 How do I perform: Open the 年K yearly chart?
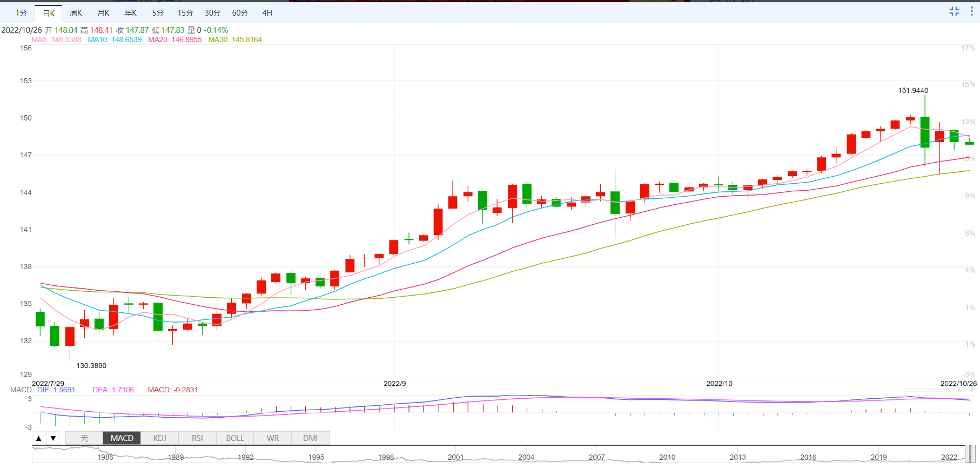click(x=131, y=13)
